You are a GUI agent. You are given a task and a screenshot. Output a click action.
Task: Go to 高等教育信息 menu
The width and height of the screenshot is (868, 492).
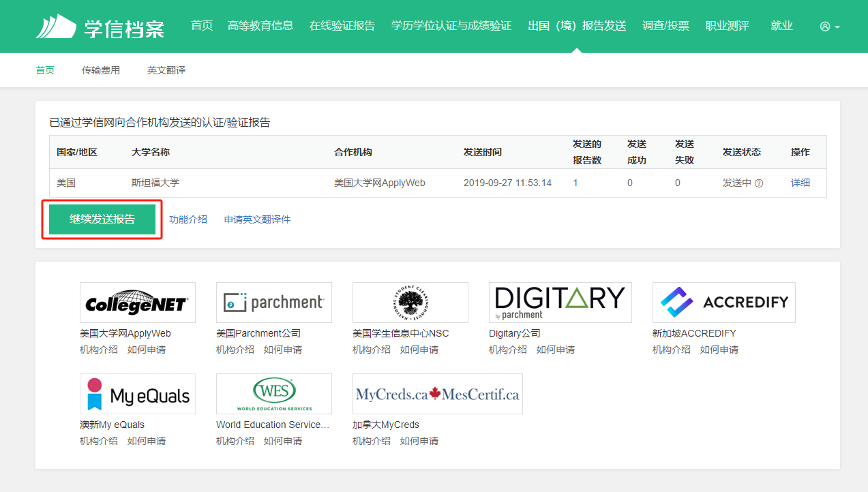pyautogui.click(x=260, y=26)
